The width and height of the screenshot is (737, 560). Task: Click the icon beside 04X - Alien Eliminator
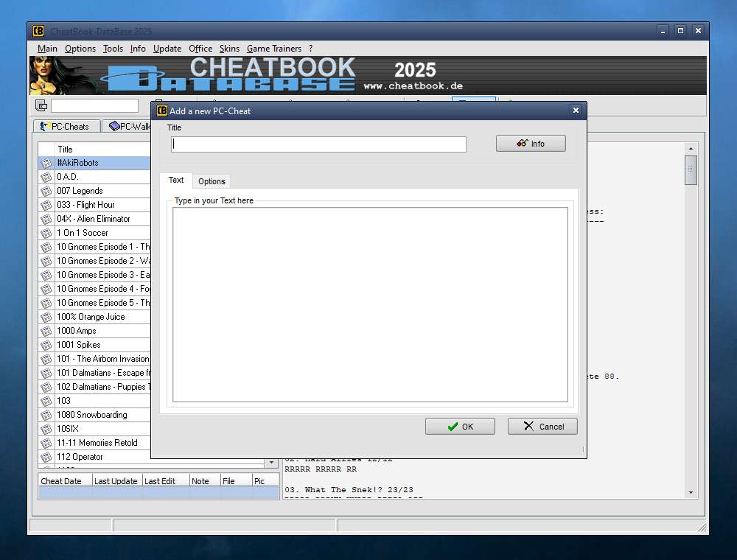coord(46,219)
